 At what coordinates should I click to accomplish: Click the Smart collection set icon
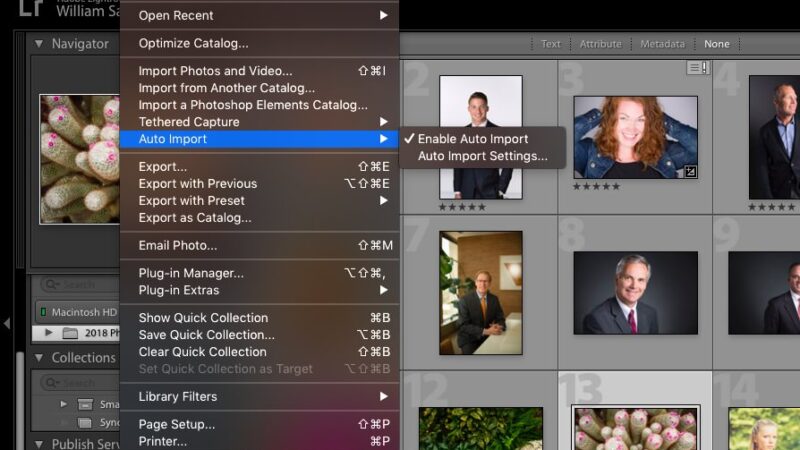coord(85,405)
